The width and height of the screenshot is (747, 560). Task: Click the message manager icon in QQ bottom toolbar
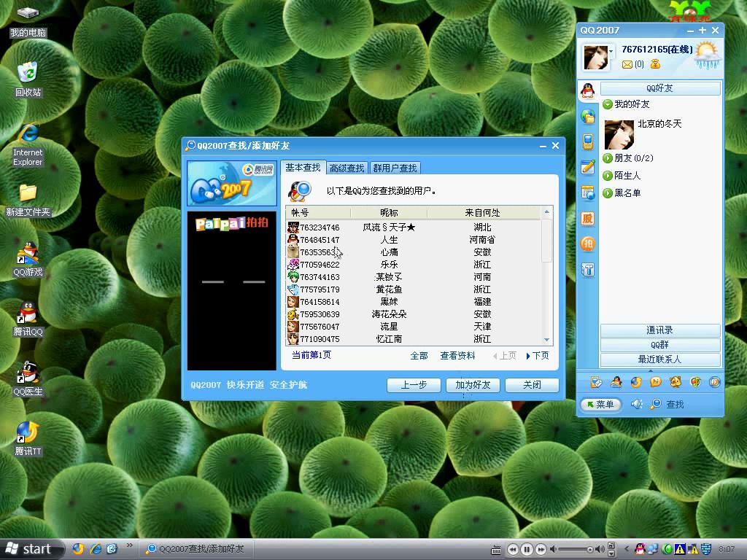pyautogui.click(x=596, y=382)
